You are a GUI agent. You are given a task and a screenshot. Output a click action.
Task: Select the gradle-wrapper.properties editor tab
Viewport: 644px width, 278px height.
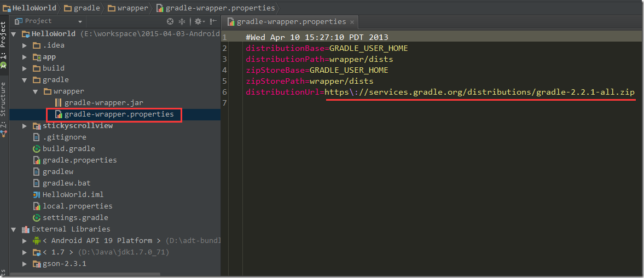click(291, 22)
